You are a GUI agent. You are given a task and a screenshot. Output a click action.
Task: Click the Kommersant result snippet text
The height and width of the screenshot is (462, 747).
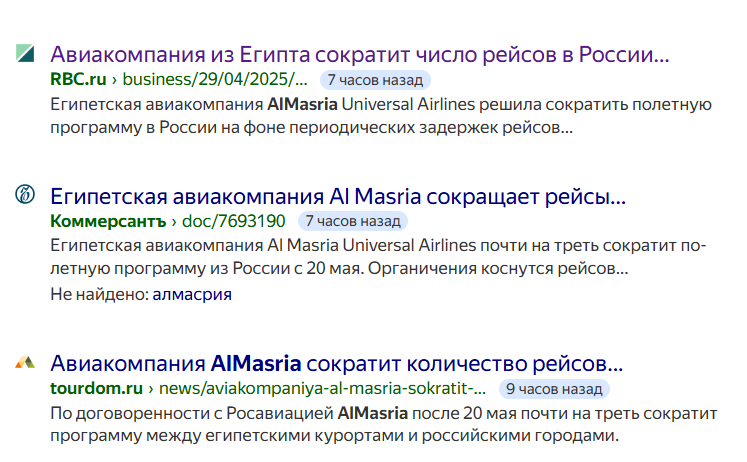pos(378,257)
